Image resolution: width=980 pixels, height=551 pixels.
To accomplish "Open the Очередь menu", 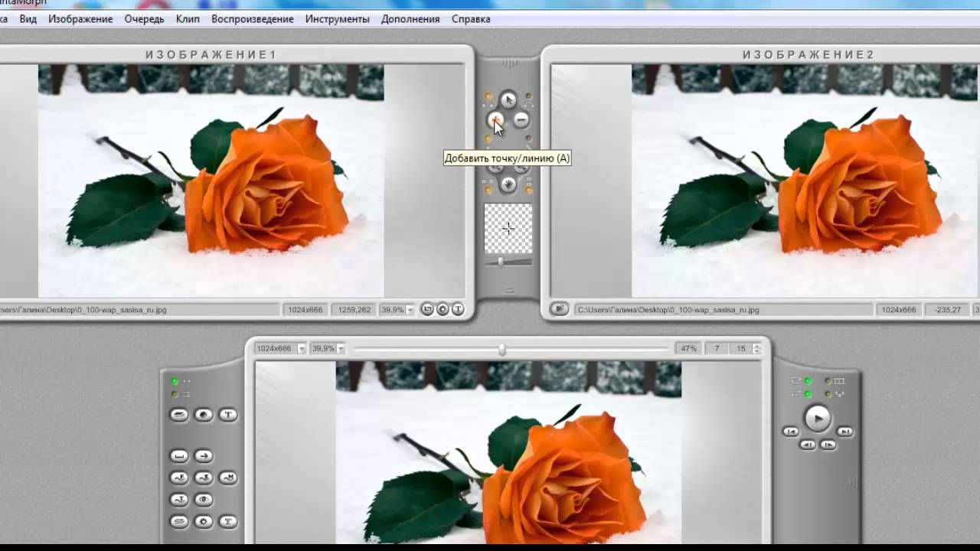I will tap(144, 19).
